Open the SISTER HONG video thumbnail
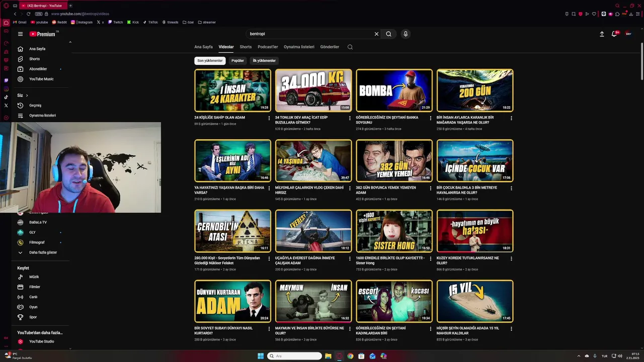Image resolution: width=644 pixels, height=362 pixels. pos(394,231)
